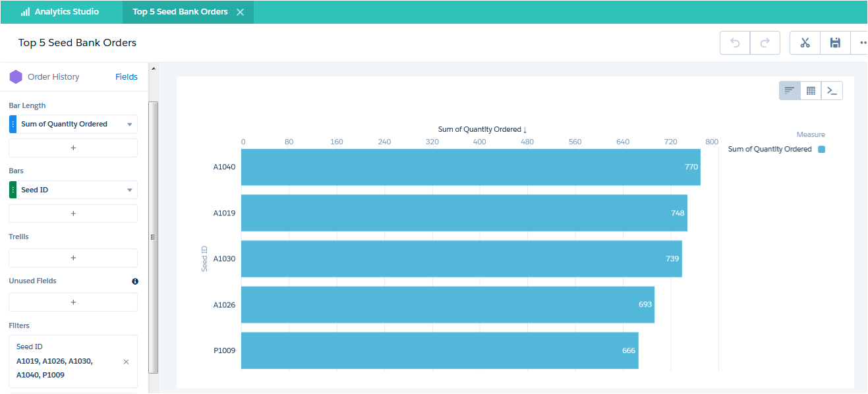
Task: Open the more options menu
Action: (x=861, y=43)
